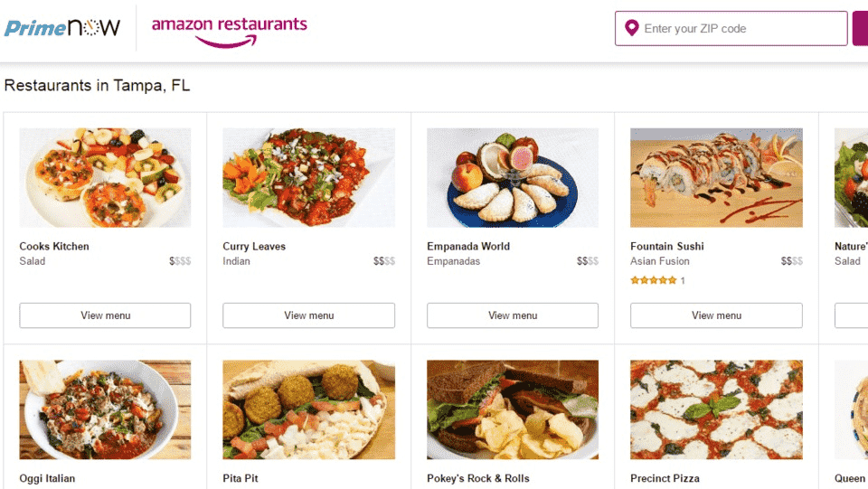Select Pokey's Rock & Rolls sandwich image

pos(512,409)
